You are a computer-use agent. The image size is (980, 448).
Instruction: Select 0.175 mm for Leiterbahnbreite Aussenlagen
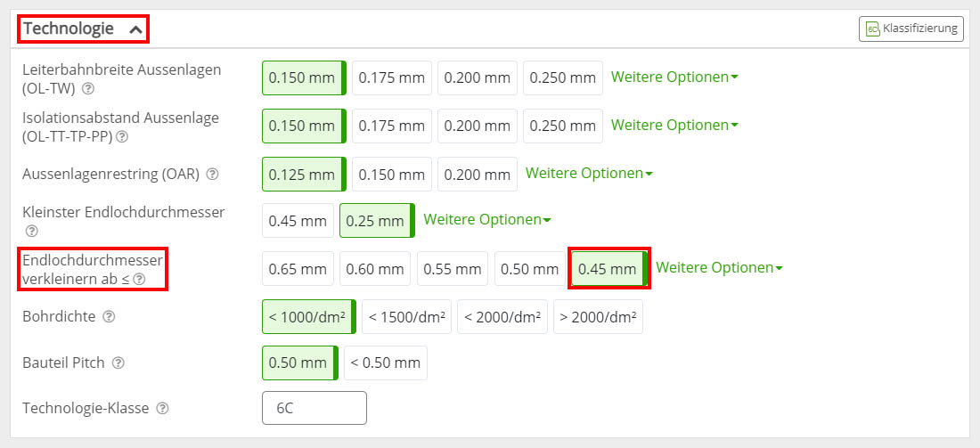[392, 77]
